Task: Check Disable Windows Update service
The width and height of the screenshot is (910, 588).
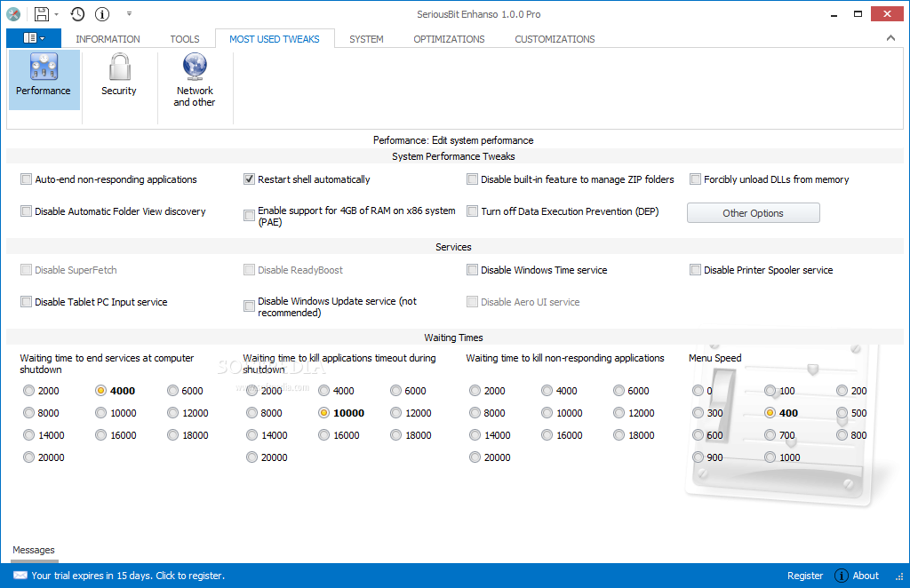Action: pos(249,306)
